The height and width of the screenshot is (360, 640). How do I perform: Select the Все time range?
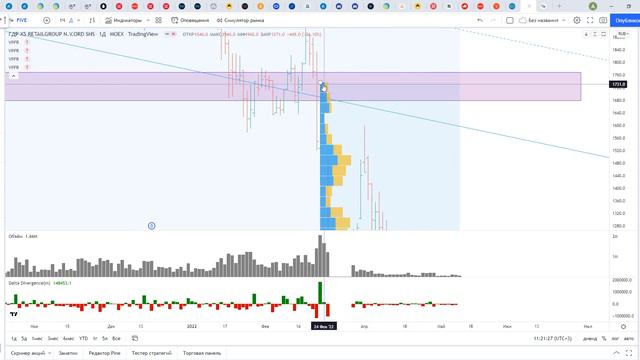tap(116, 338)
